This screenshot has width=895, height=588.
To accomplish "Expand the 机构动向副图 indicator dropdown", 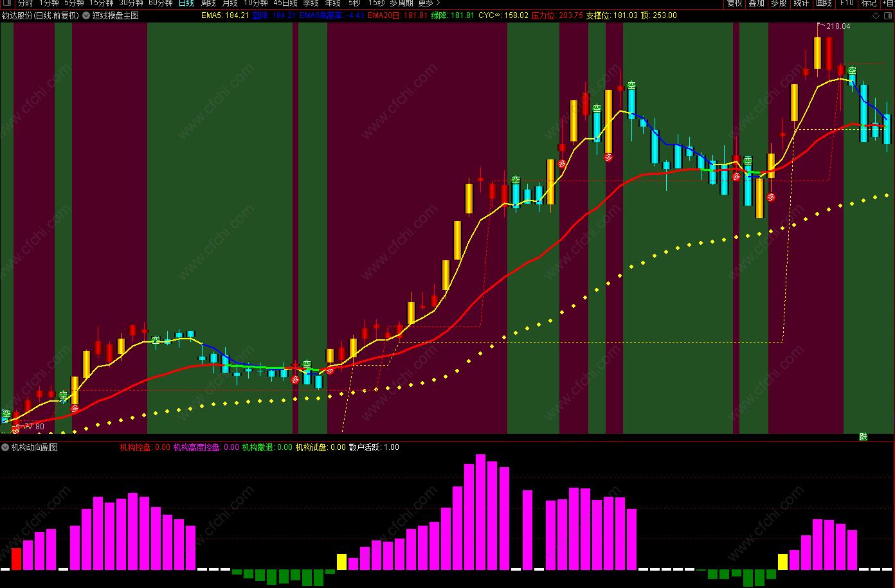I will (5, 447).
